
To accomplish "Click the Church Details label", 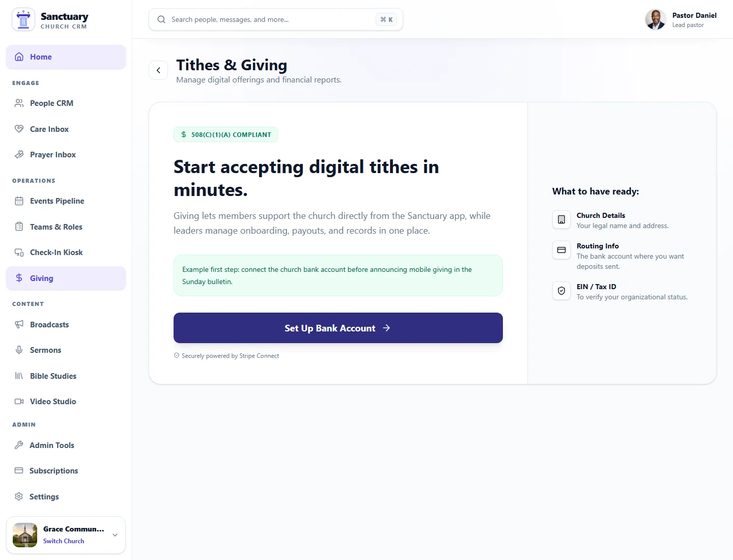I will tap(601, 215).
